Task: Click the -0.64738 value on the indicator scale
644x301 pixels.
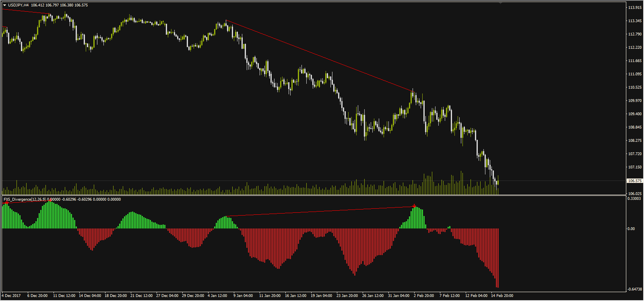Action: pyautogui.click(x=634, y=289)
